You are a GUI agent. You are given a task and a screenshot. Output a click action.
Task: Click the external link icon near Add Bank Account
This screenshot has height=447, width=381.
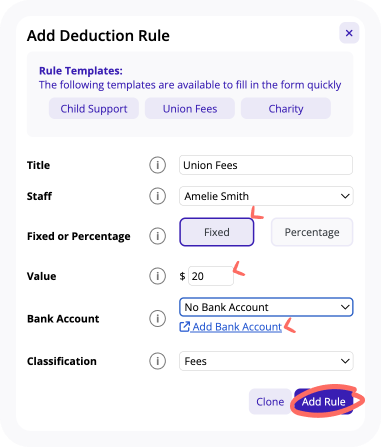pos(184,327)
